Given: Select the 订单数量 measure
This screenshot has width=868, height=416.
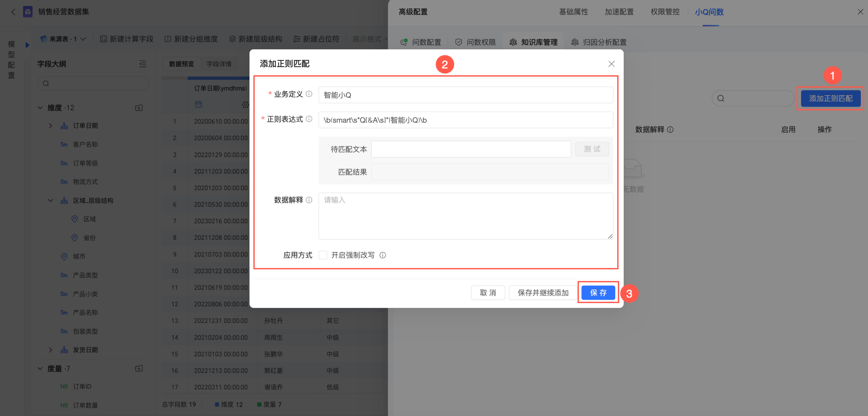Looking at the screenshot, I should [x=85, y=405].
